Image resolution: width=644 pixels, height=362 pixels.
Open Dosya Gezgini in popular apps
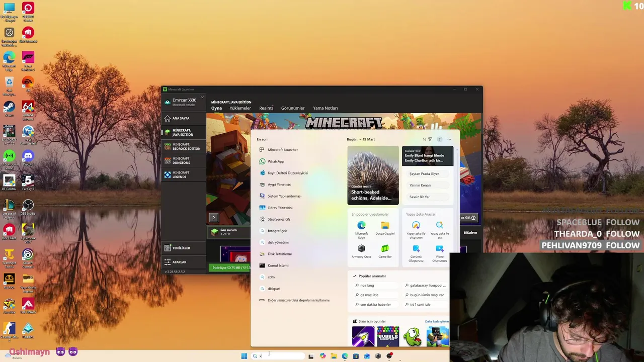tap(385, 229)
